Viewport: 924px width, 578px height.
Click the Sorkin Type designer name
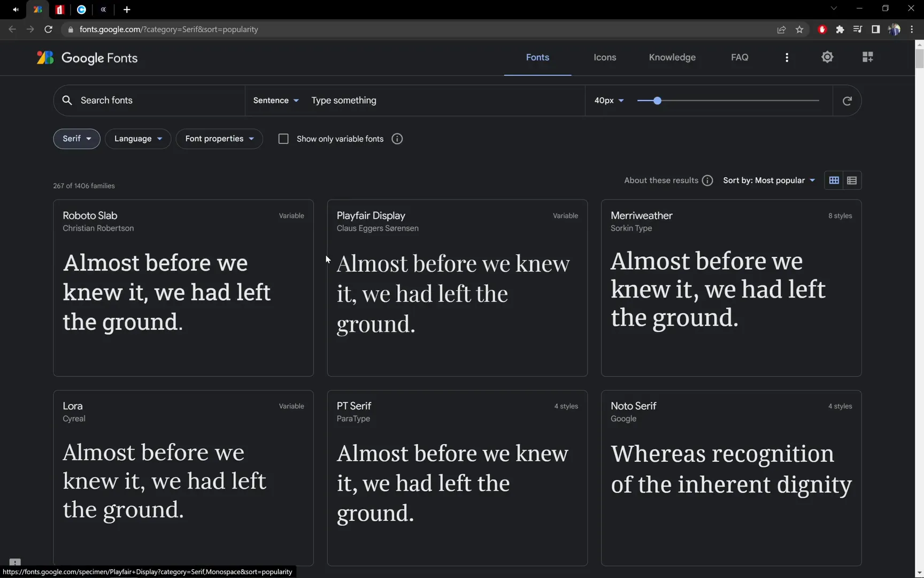[631, 228]
